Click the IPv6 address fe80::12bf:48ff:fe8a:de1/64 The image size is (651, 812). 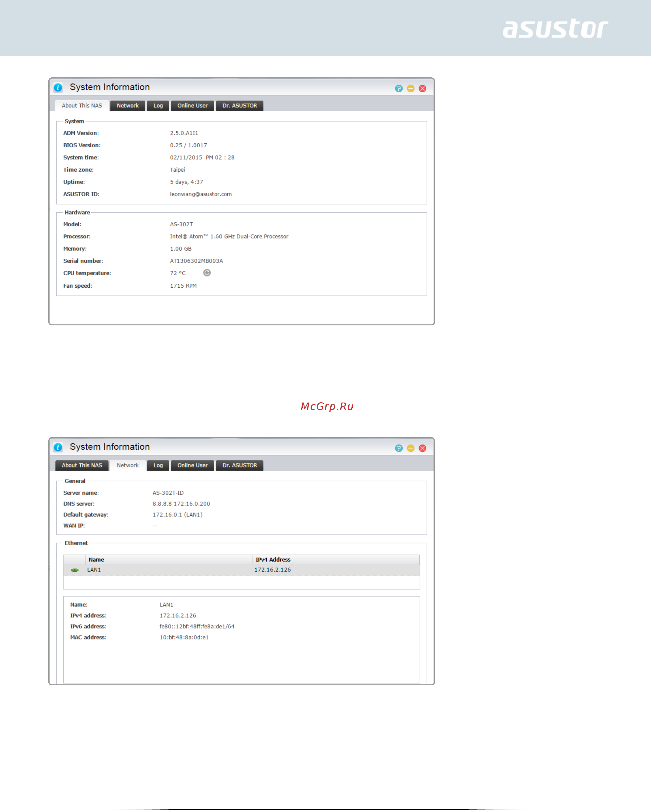coord(197,627)
